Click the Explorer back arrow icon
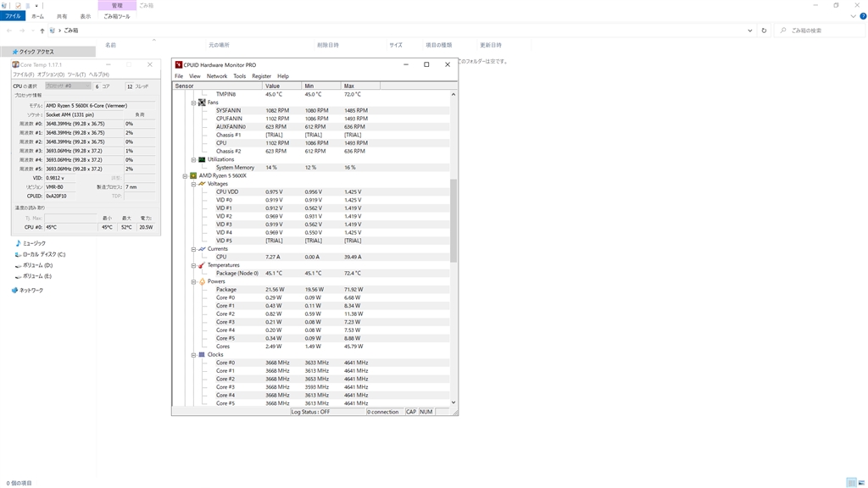Image resolution: width=868 pixels, height=488 pixels. 8,30
